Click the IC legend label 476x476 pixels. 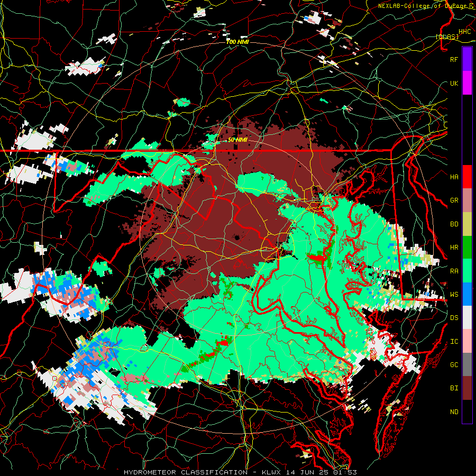click(454, 342)
